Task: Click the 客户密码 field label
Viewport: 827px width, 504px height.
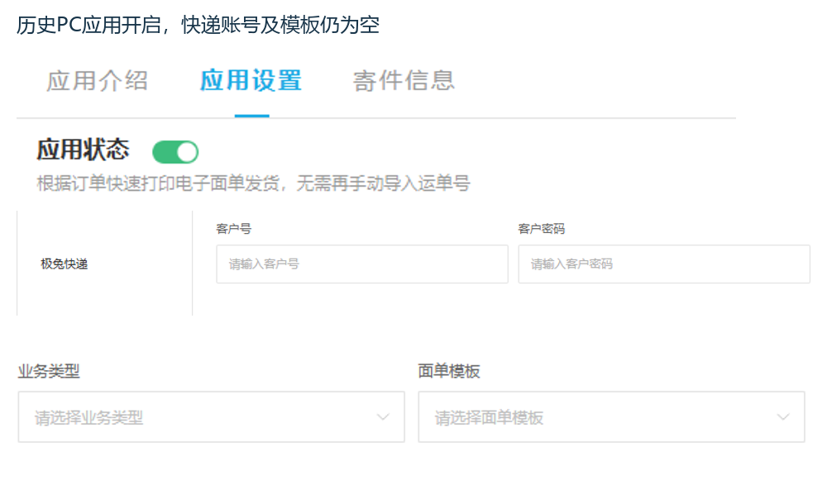Action: point(542,229)
